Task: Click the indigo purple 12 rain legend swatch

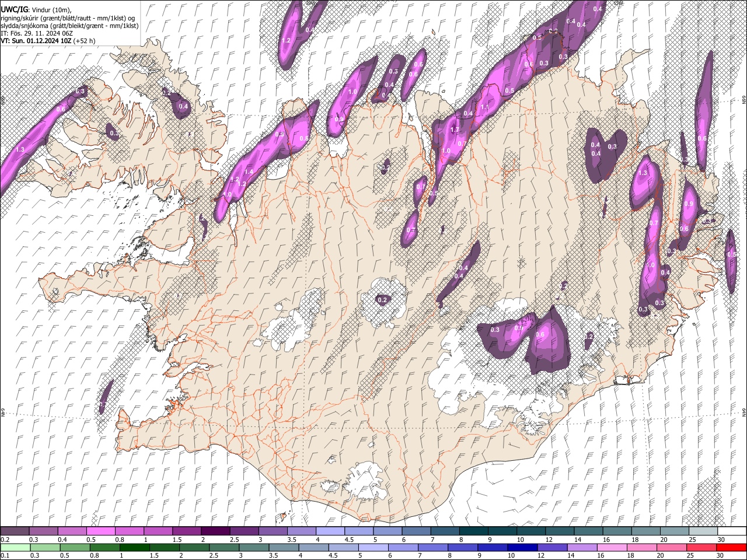Action: click(x=553, y=547)
